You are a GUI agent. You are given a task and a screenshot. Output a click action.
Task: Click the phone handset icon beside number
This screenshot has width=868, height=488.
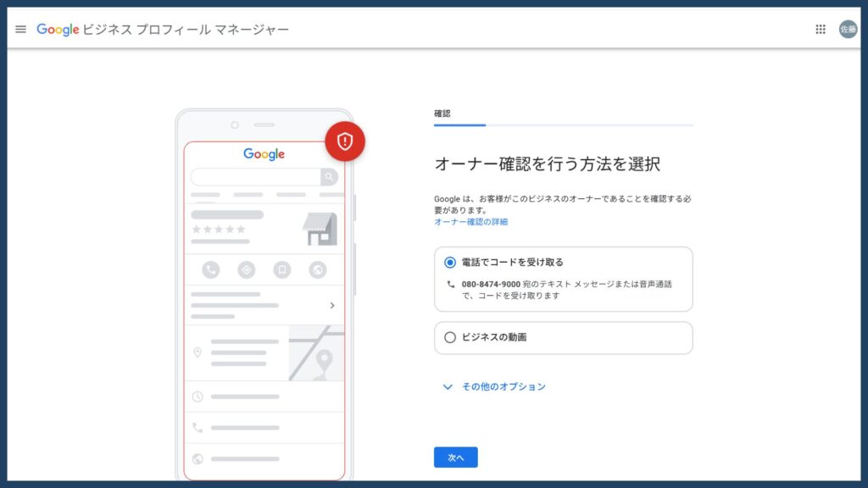(x=451, y=285)
